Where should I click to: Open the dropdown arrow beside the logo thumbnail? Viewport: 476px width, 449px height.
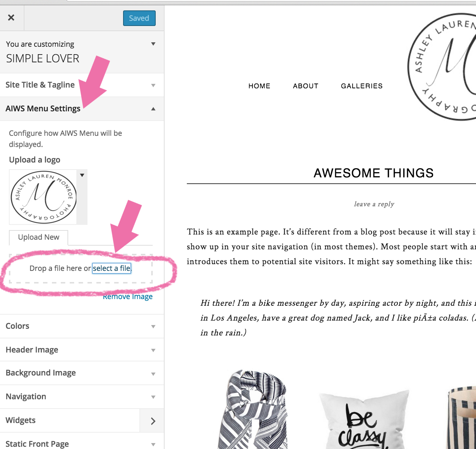coord(82,175)
